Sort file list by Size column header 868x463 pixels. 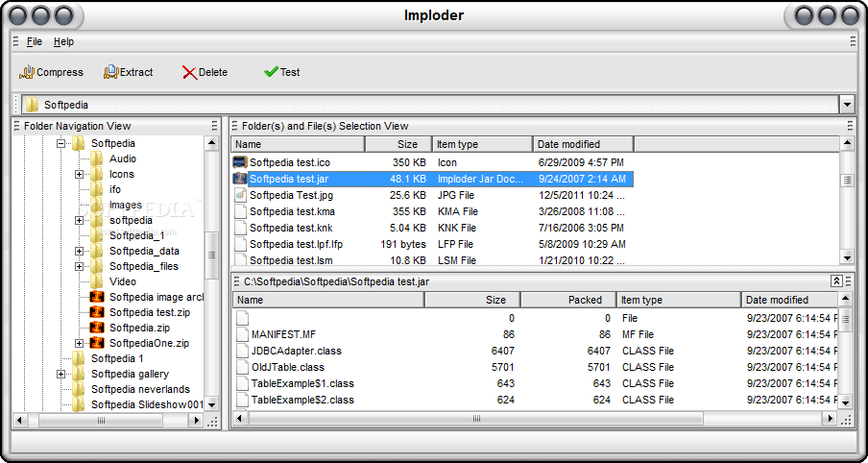click(398, 144)
